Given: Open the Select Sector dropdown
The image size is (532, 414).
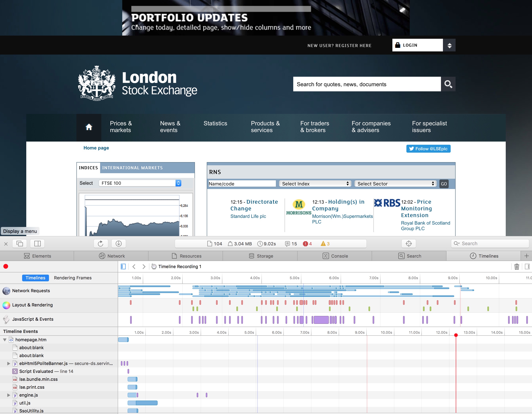Looking at the screenshot, I should point(395,184).
